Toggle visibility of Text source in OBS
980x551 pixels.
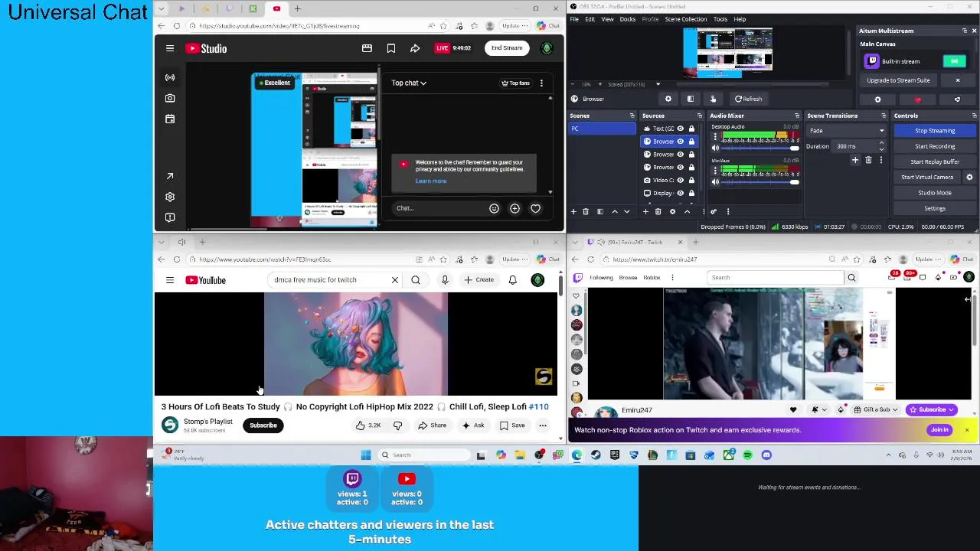point(680,129)
